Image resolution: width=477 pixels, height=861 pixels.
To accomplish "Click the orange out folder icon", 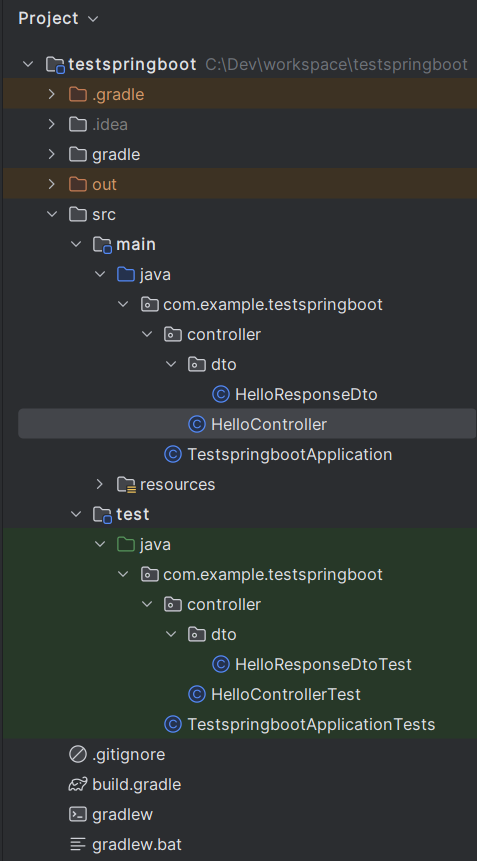I will tap(78, 184).
